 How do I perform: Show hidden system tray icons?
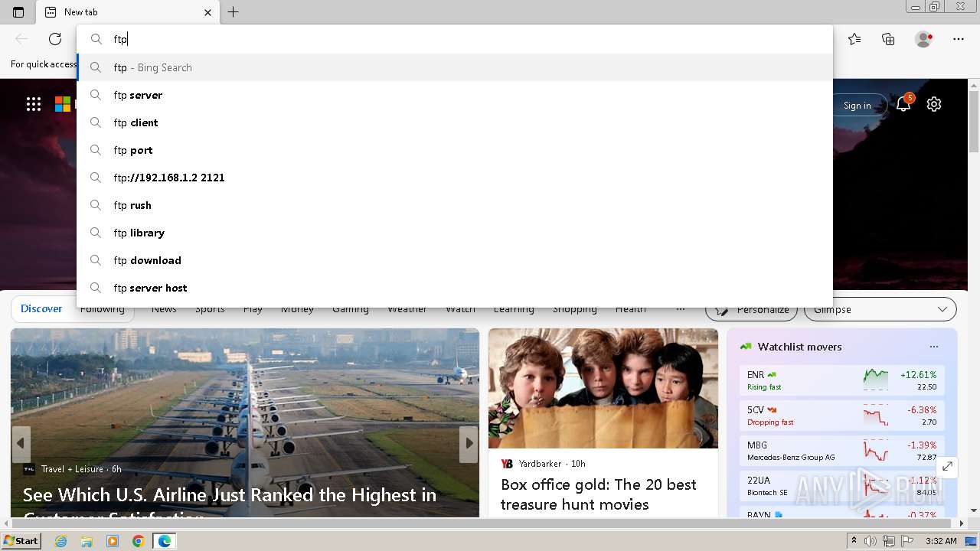(x=854, y=541)
